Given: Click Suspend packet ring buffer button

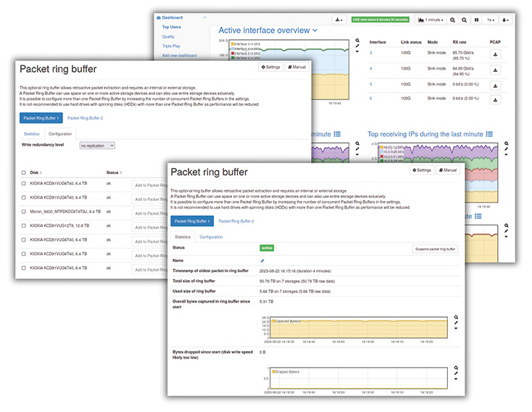Looking at the screenshot, I should click(x=435, y=249).
